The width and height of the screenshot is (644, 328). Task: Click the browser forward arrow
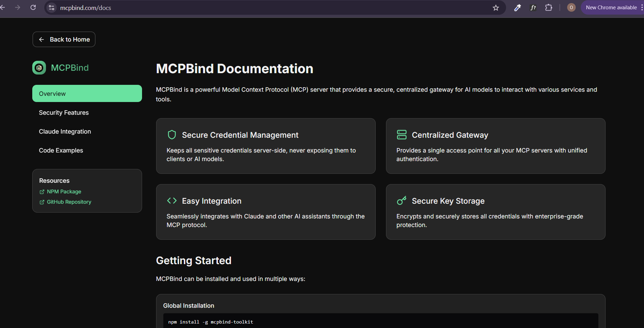(x=17, y=8)
